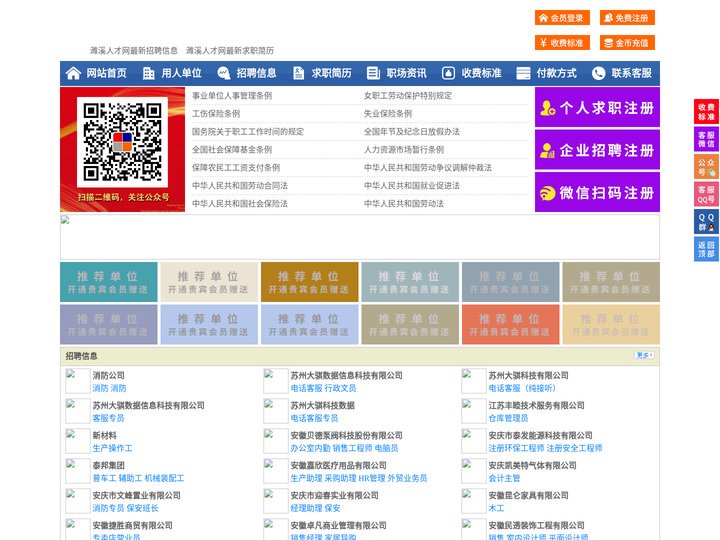This screenshot has height=540, width=720.
Task: Click logo thumbnail beside 安徽嘉欣医疗用品有限公司
Action: 276,471
